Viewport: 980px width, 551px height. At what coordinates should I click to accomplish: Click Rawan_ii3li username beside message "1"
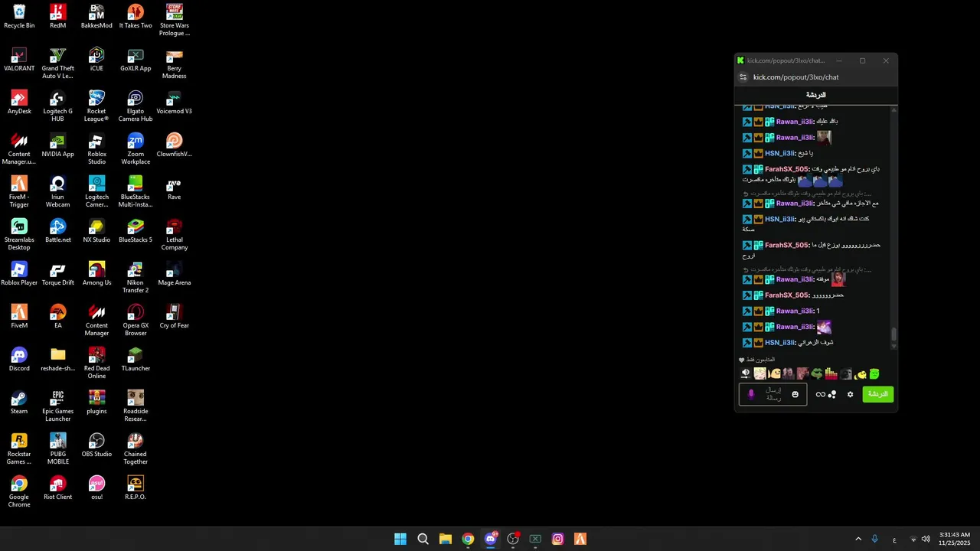795,311
